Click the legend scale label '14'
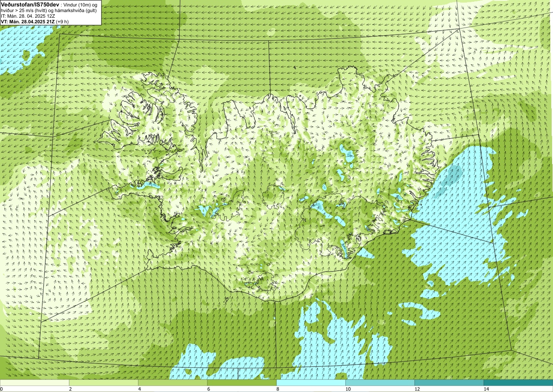Viewport: 553px width, 392px height. 486,389
